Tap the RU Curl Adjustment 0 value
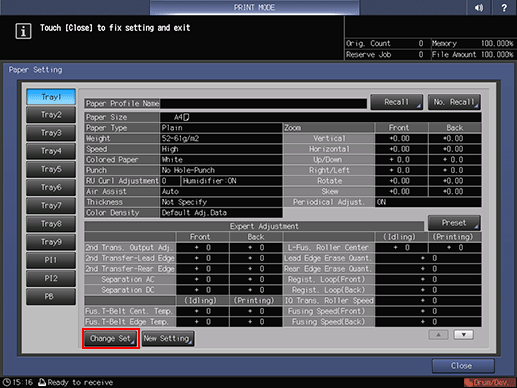The width and height of the screenshot is (517, 388). point(170,181)
